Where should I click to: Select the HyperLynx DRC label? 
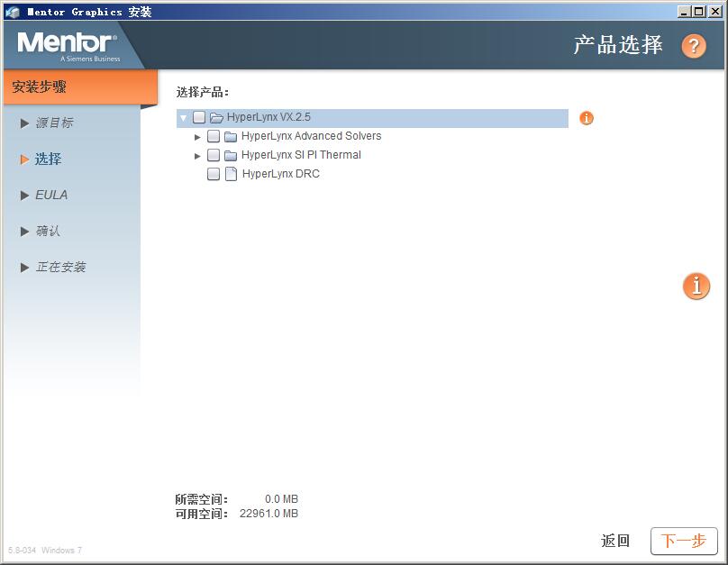pyautogui.click(x=281, y=174)
